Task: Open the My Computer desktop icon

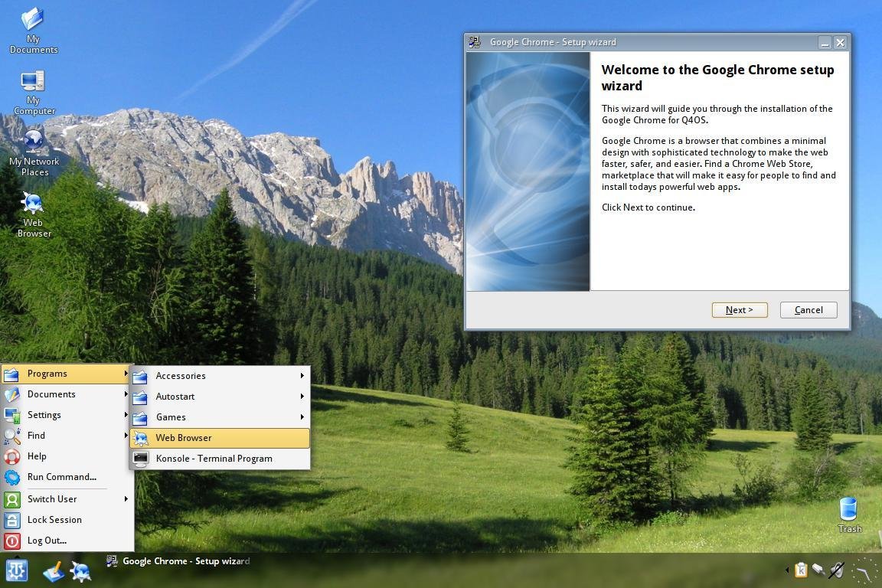Action: pyautogui.click(x=33, y=93)
